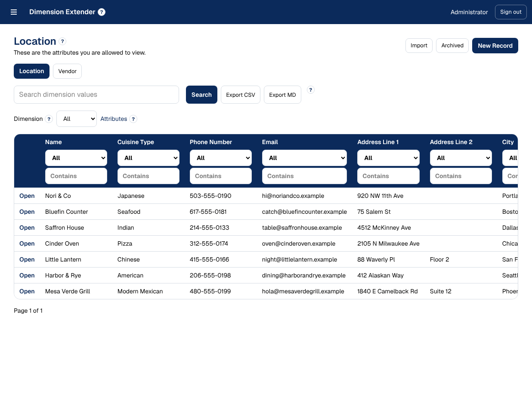Click help icon next to Location heading
Image resolution: width=532 pixels, height=394 pixels.
62,41
